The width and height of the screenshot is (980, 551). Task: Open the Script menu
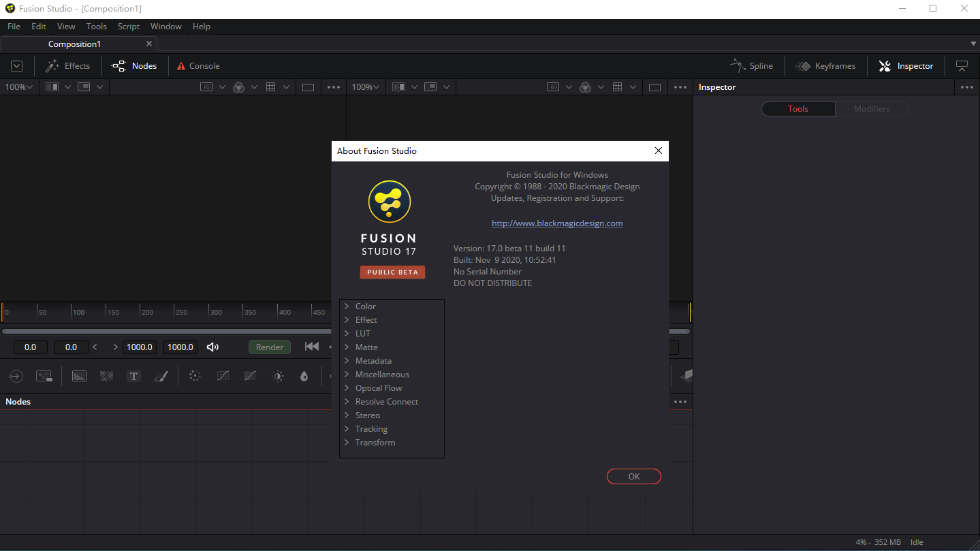(x=128, y=27)
